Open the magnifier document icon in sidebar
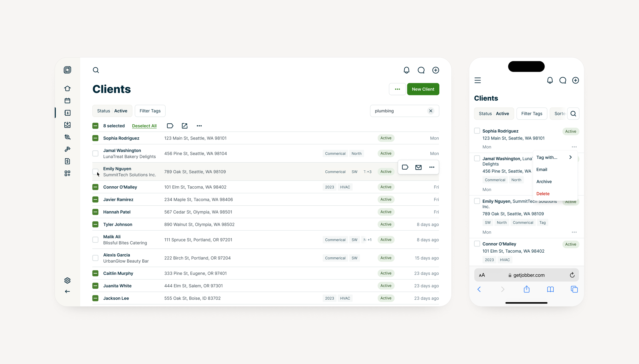Image resolution: width=639 pixels, height=364 pixels. coord(67,137)
